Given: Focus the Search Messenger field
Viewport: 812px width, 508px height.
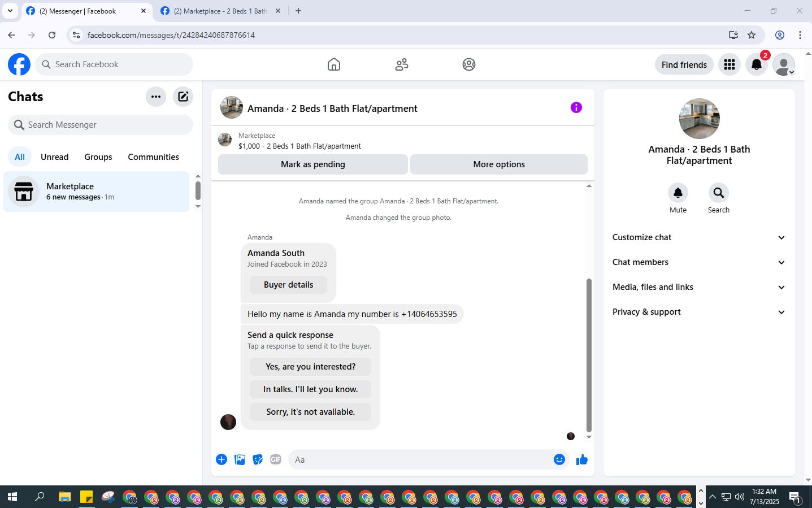Looking at the screenshot, I should coord(101,125).
